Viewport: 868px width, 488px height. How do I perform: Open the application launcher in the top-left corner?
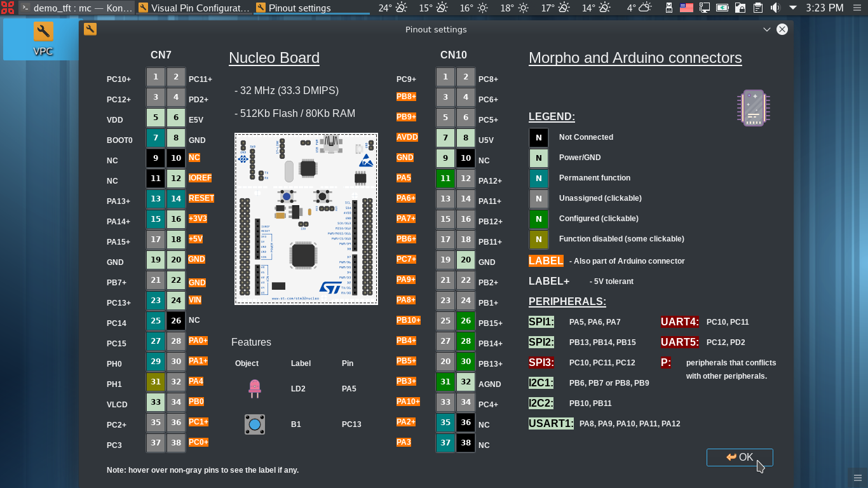pos(8,8)
